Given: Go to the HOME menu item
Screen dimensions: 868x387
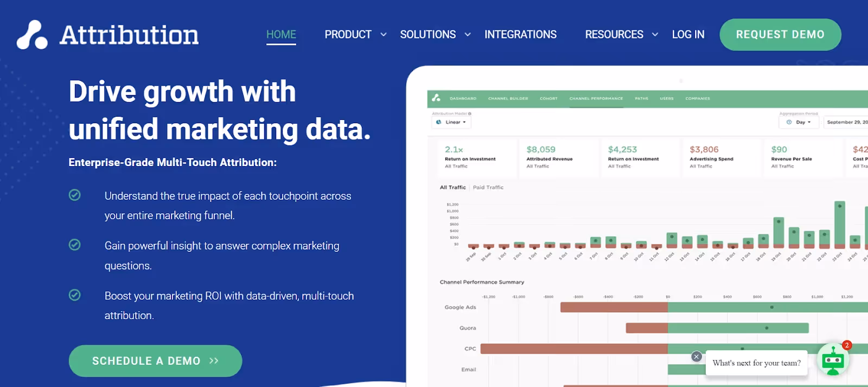Looking at the screenshot, I should (x=281, y=35).
